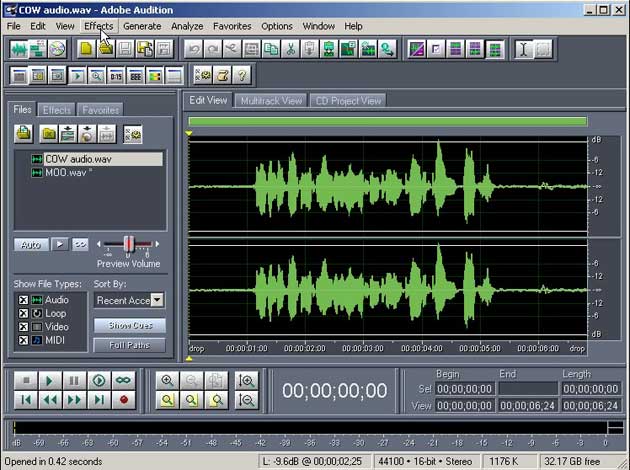Click the Zoom In Horizontally magnifier

pos(167,381)
